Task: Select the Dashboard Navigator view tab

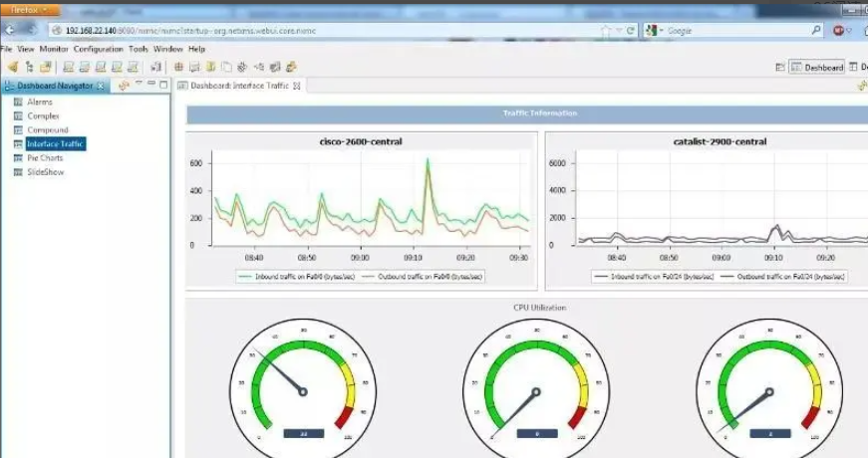Action: tap(54, 86)
